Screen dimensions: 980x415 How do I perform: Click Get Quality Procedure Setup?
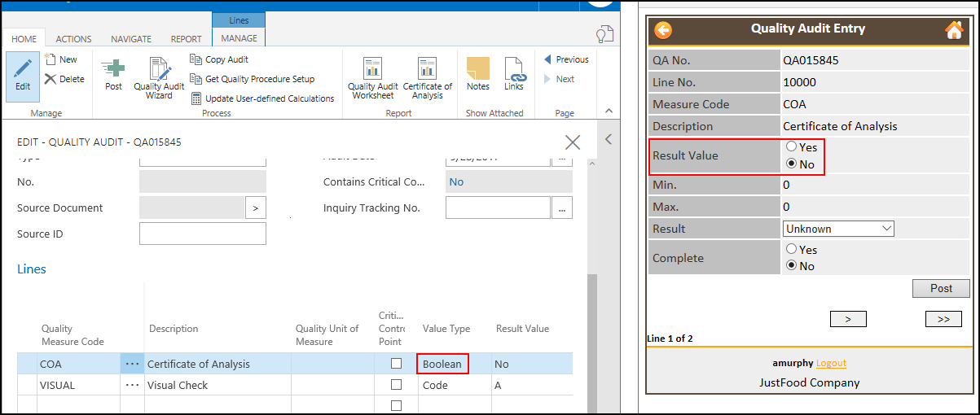252,79
